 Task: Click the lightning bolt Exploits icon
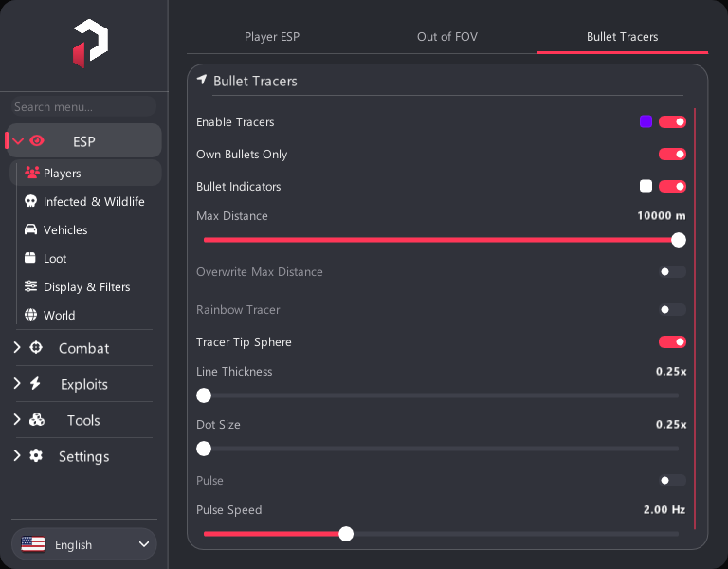click(x=35, y=384)
